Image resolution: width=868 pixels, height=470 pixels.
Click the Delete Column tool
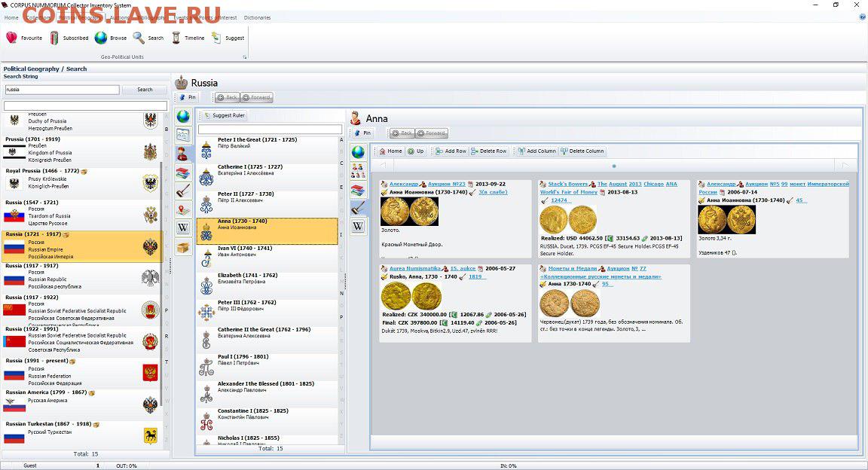point(582,151)
